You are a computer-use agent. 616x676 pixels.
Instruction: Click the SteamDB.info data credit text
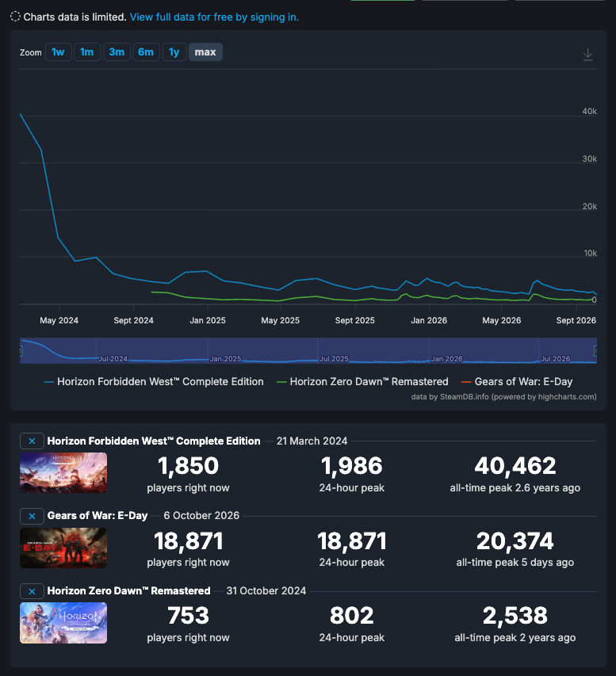tap(504, 396)
